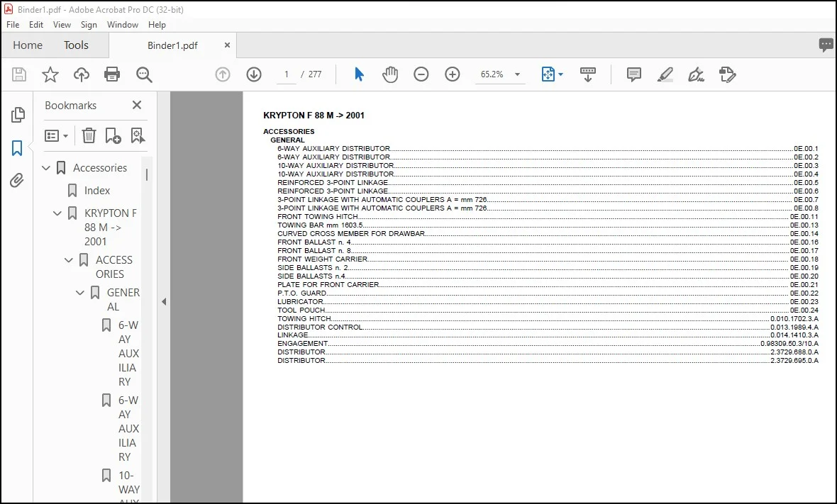This screenshot has width=837, height=504.
Task: Add a new bookmark
Action: tap(113, 135)
